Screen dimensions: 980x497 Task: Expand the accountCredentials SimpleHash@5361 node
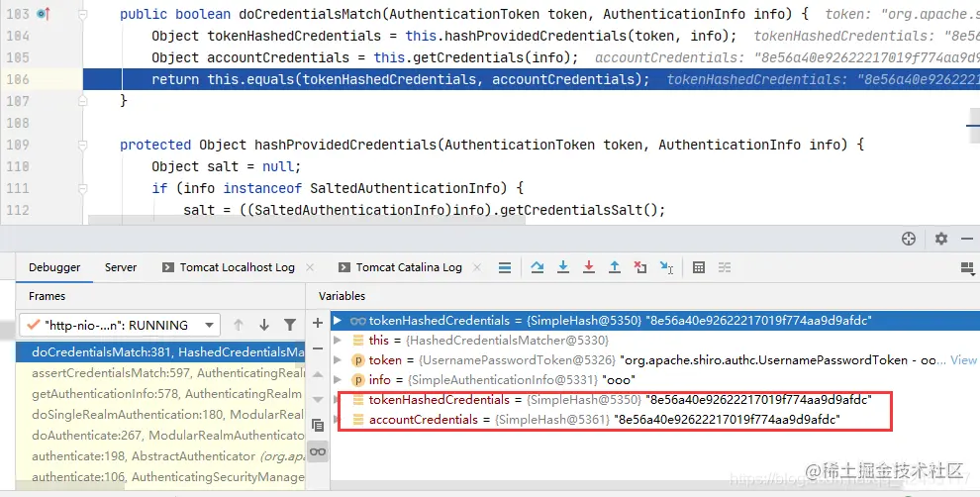(337, 420)
